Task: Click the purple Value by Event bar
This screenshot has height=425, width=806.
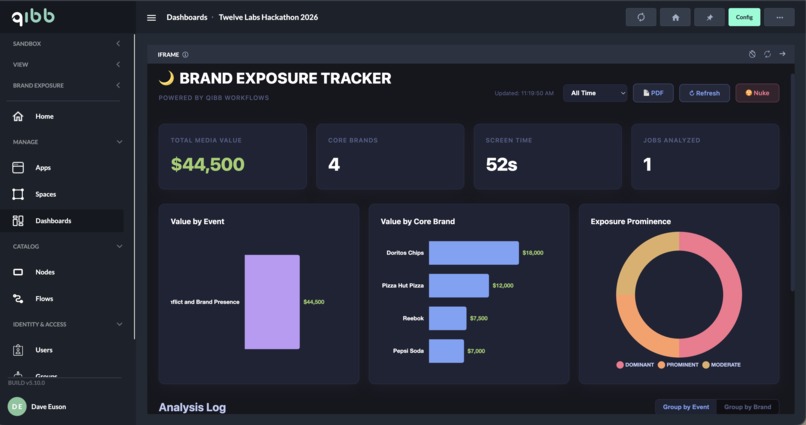Action: click(272, 302)
